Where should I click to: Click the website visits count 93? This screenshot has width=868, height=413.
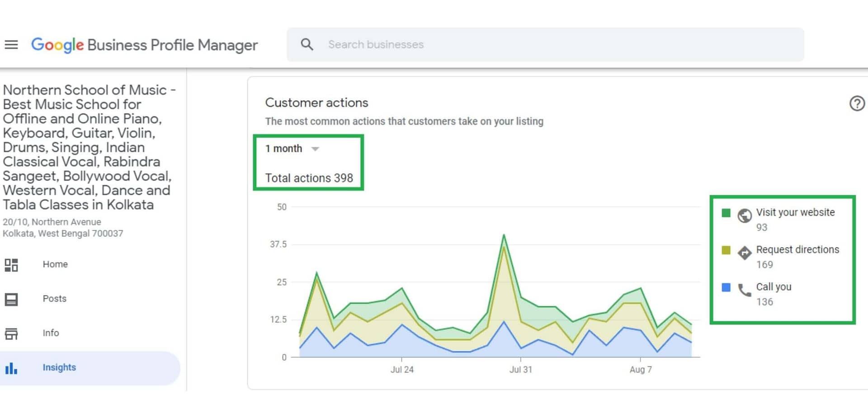coord(762,228)
